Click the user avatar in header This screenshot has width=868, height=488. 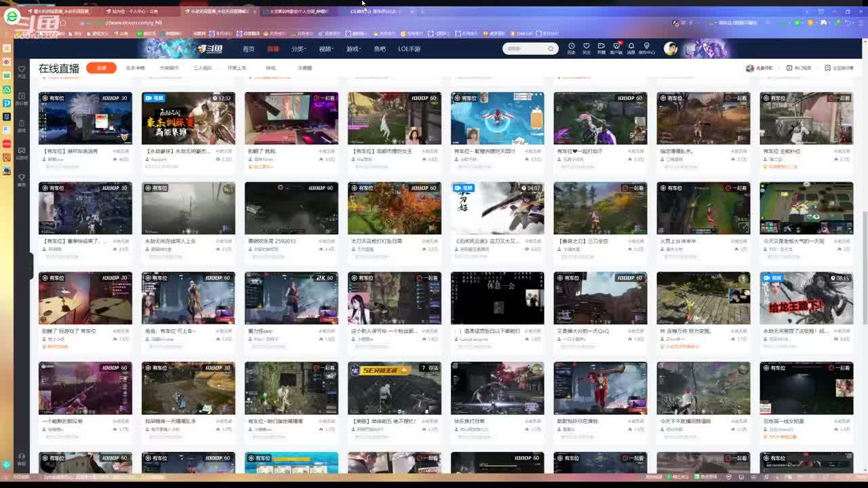(x=671, y=48)
